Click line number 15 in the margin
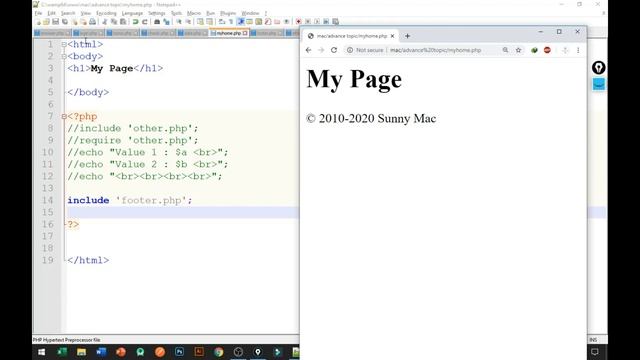Screen dimensions: 640x360 (x=48, y=212)
